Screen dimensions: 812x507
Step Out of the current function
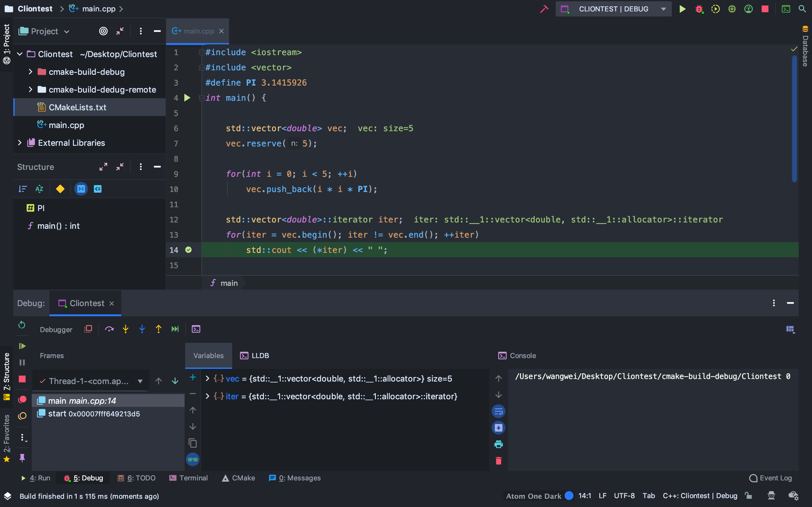[x=158, y=329]
